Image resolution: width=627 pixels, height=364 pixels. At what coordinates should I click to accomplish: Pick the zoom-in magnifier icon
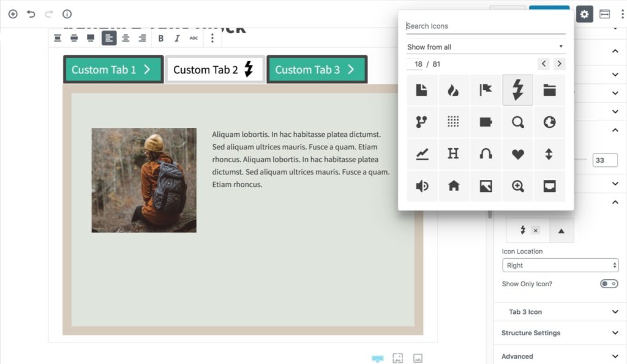tap(517, 186)
